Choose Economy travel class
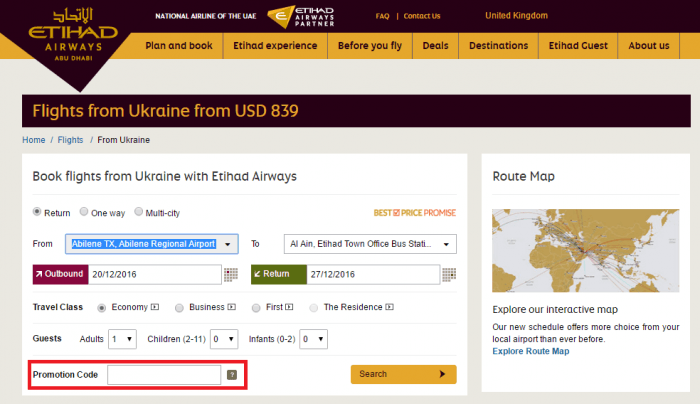The height and width of the screenshot is (404, 700). tap(102, 308)
